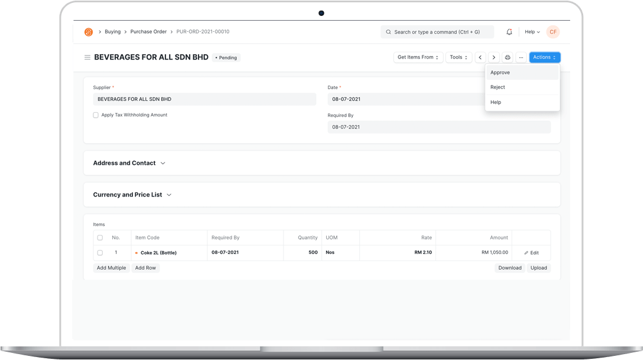
Task: Choose Approve from the Actions menu
Action: point(500,73)
